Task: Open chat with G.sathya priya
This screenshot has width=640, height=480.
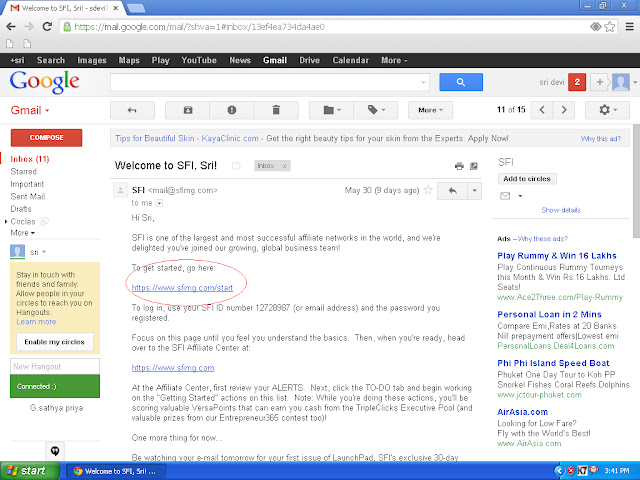Action: (56, 408)
